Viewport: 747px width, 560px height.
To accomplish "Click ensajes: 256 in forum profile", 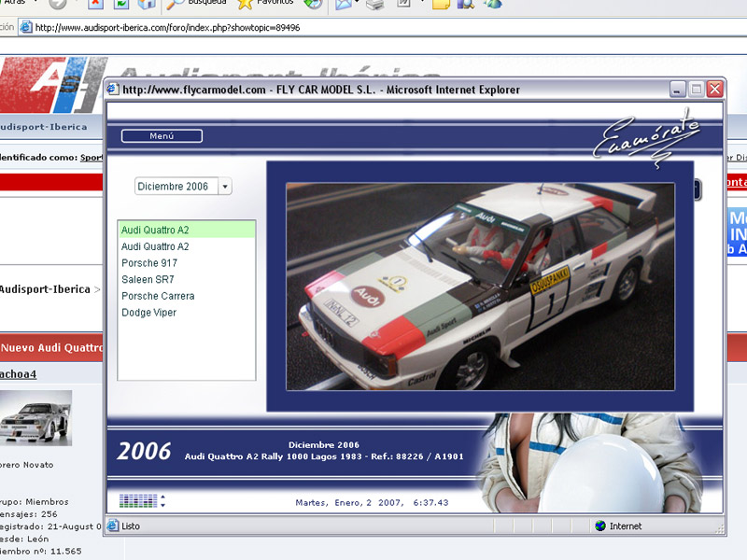I will coord(29,514).
